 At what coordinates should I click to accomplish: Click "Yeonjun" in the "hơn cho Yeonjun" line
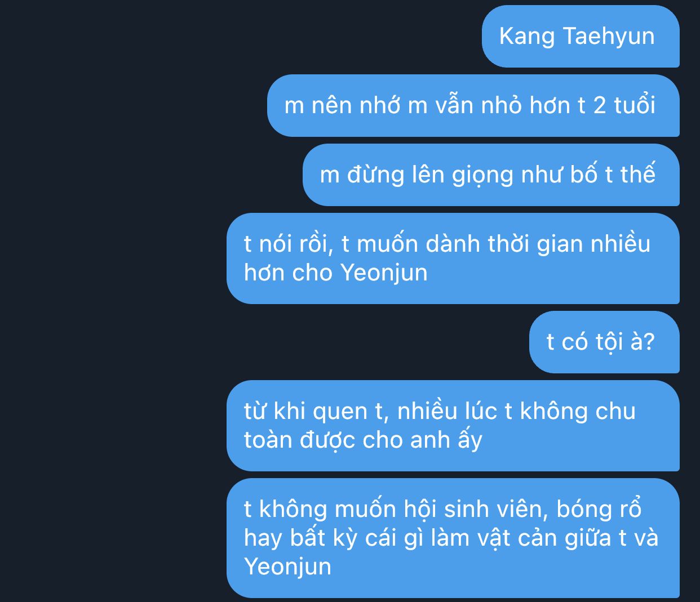(x=384, y=273)
